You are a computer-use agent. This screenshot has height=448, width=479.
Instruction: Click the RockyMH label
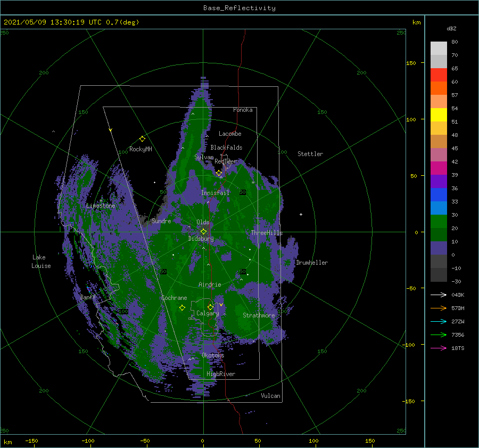coord(141,149)
